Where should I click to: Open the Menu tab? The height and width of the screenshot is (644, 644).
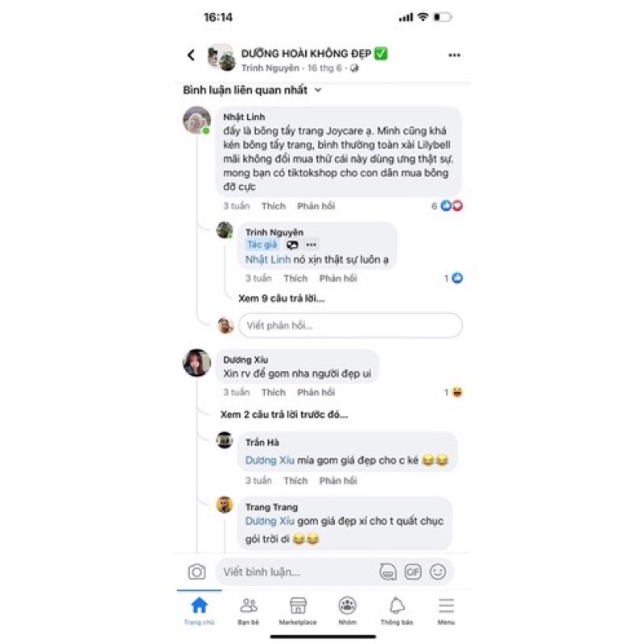(x=446, y=611)
